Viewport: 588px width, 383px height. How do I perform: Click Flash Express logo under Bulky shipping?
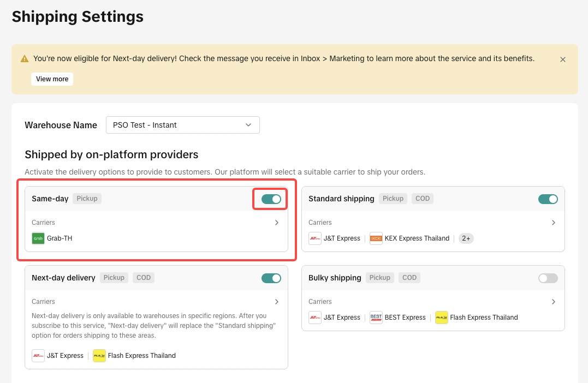(442, 318)
